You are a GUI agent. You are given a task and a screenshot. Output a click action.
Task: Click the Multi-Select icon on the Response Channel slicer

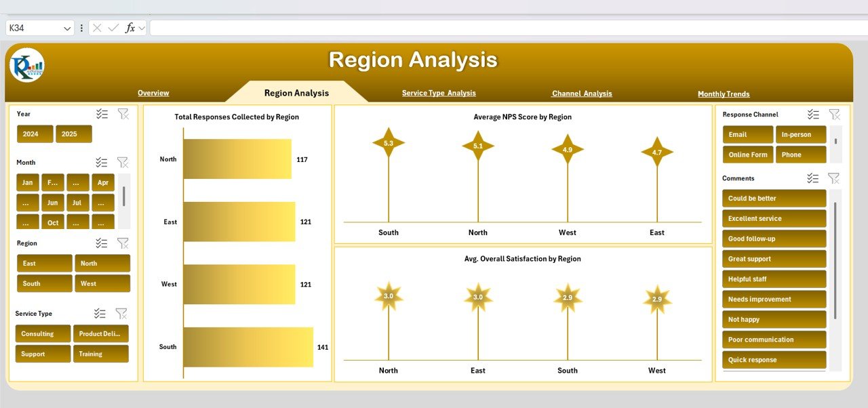click(812, 114)
